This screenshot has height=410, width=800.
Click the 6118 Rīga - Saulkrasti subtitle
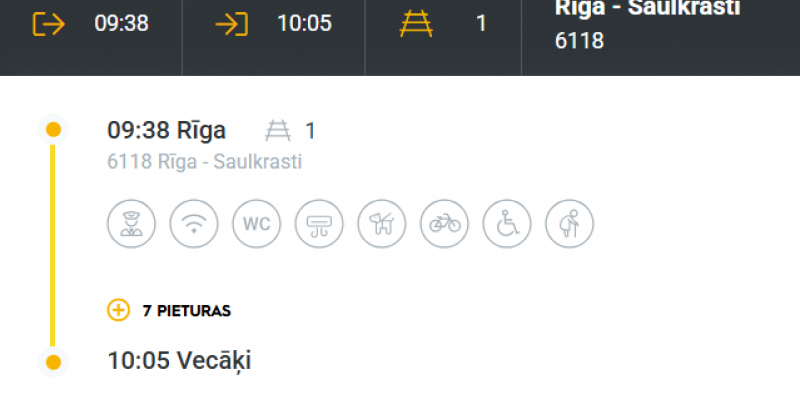tap(205, 162)
